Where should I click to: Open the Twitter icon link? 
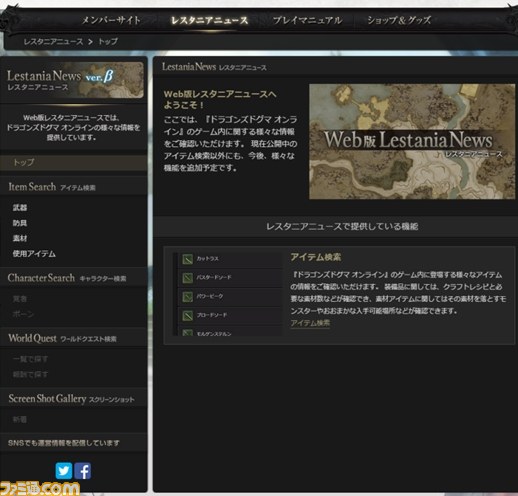coord(64,471)
